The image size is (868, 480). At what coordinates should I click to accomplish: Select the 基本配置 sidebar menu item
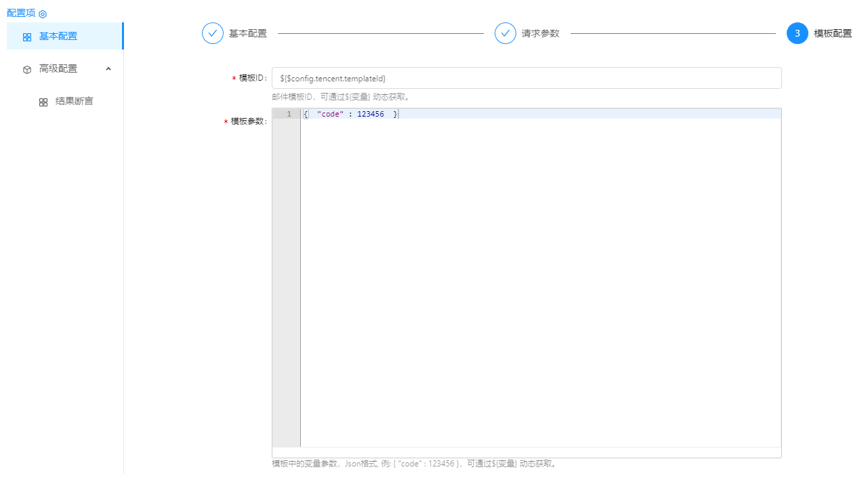pos(58,37)
